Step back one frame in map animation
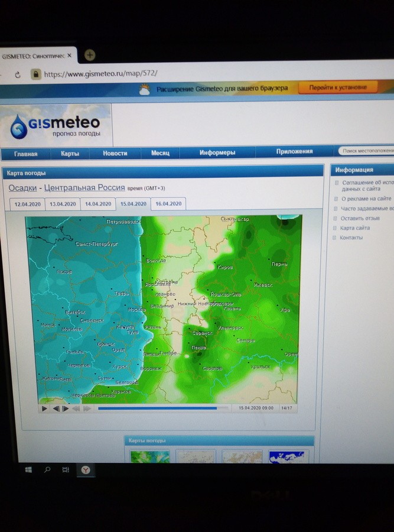Viewport: 394px width, 532px height. pyautogui.click(x=57, y=408)
